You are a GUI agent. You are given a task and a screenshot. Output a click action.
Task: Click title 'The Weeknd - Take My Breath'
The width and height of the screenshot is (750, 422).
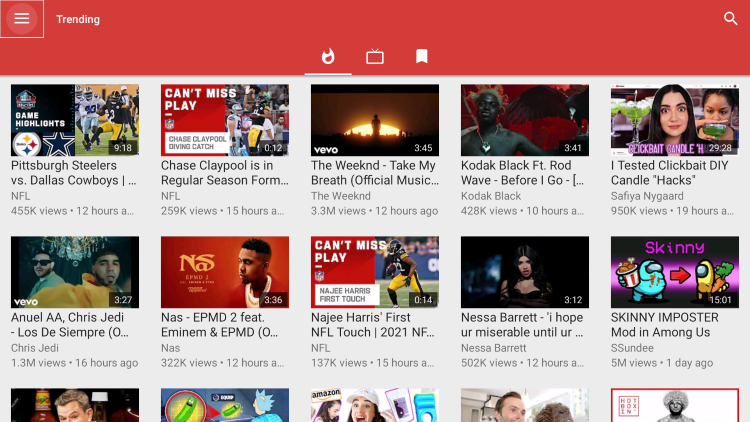[x=375, y=173]
